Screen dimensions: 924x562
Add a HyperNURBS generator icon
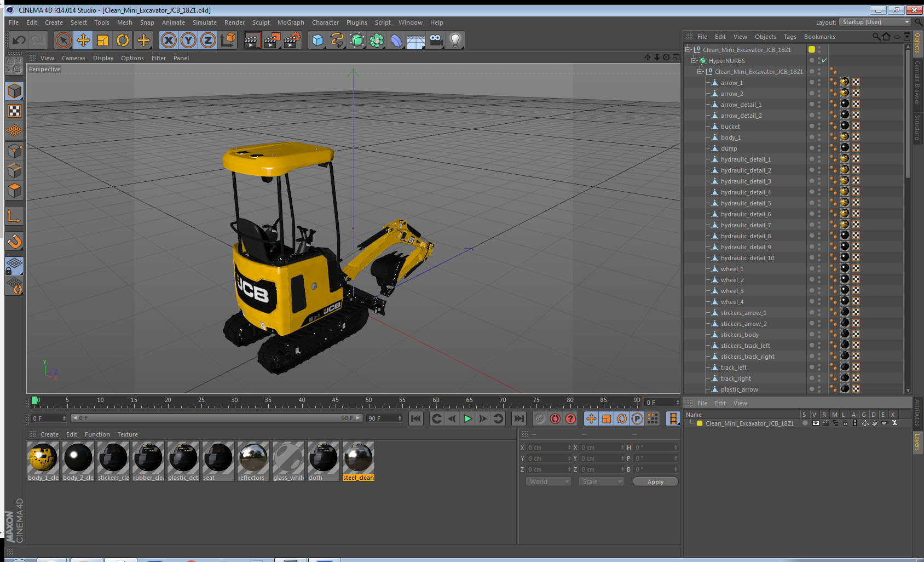tap(357, 40)
